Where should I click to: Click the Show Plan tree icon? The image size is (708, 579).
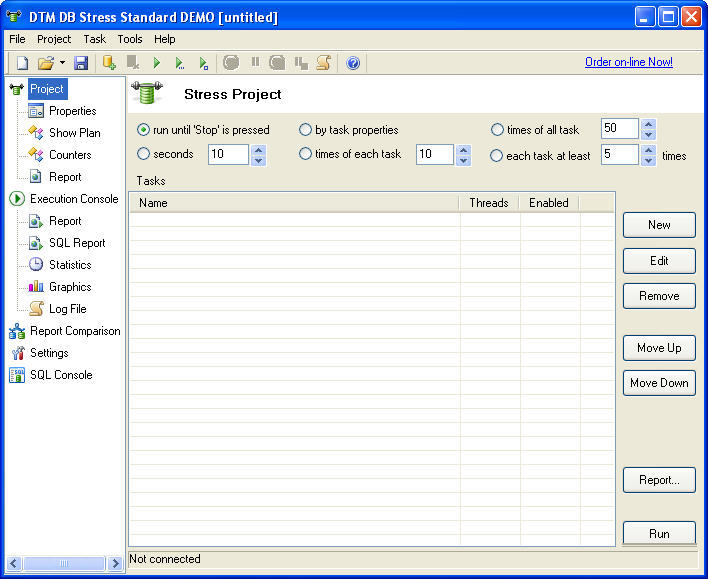click(36, 133)
